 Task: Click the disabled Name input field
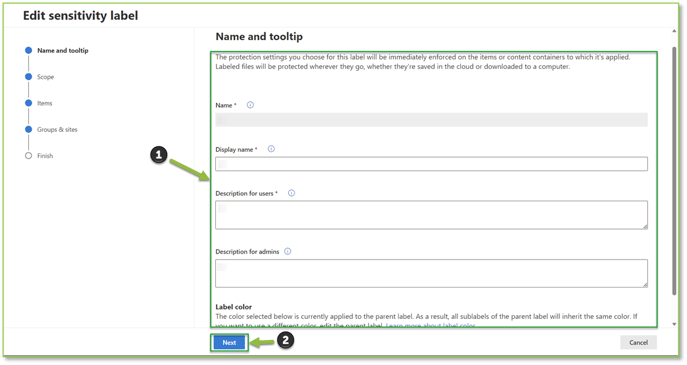coord(431,120)
